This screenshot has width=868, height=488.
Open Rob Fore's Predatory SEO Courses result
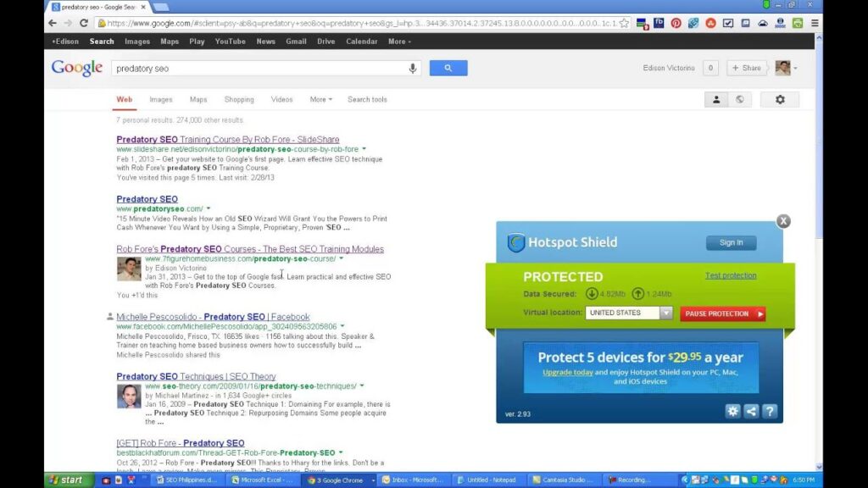[x=250, y=249]
